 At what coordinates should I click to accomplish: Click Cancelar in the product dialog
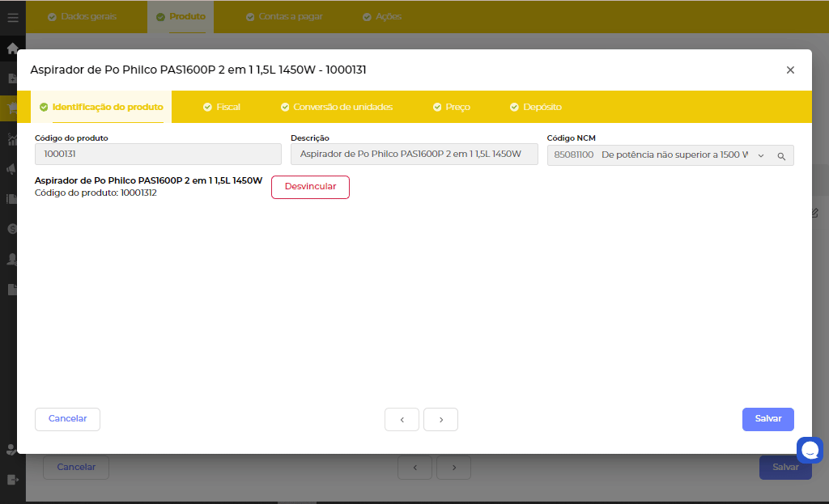67,419
